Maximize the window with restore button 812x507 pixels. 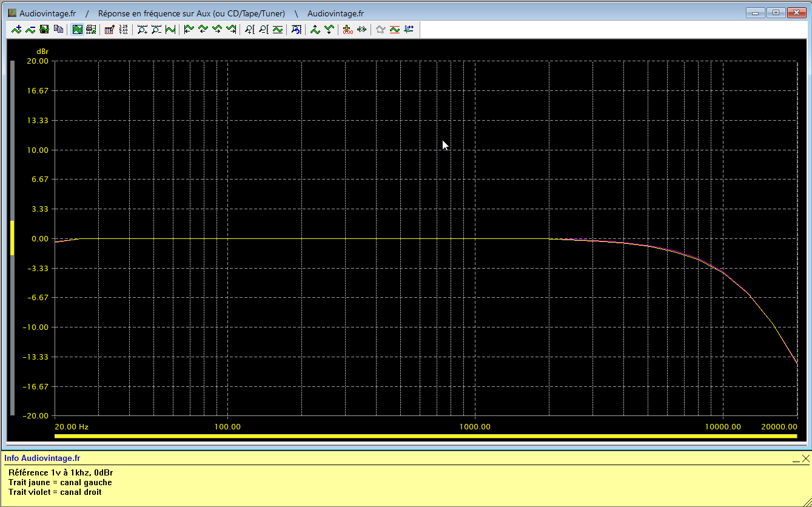tap(776, 13)
